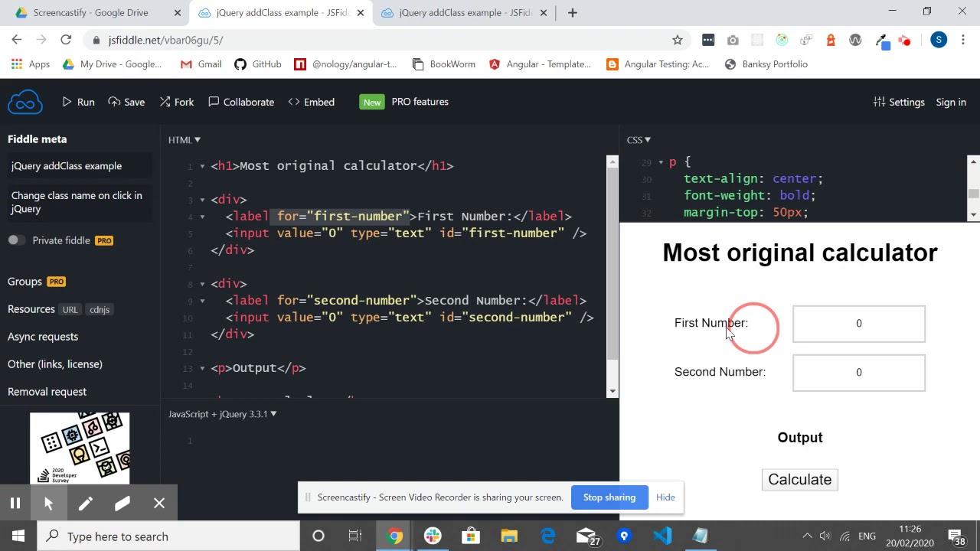Click the CSS editor scrollbar thumb
This screenshot has width=980, height=551.
point(974,194)
